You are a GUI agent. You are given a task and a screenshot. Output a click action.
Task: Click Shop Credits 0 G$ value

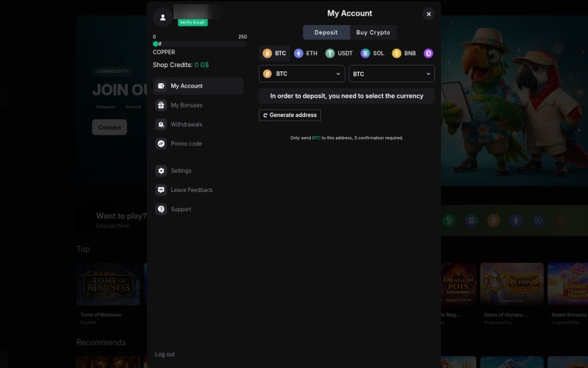tap(201, 65)
